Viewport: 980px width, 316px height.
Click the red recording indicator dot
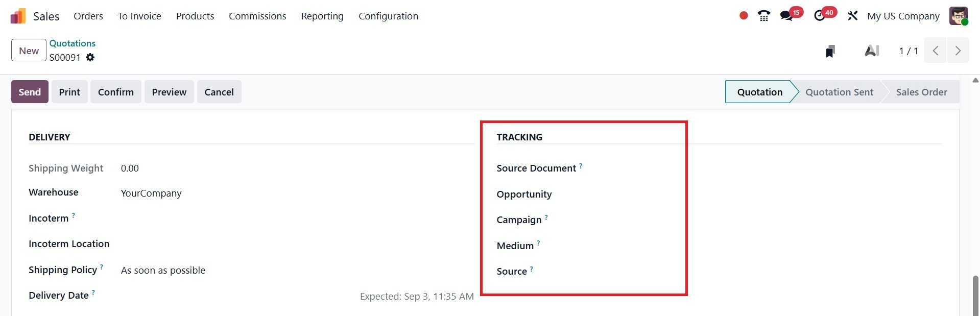(x=744, y=16)
